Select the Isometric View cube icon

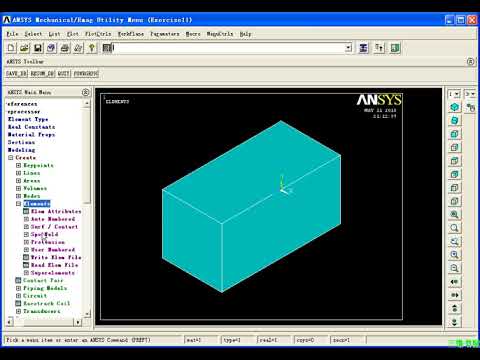click(454, 107)
